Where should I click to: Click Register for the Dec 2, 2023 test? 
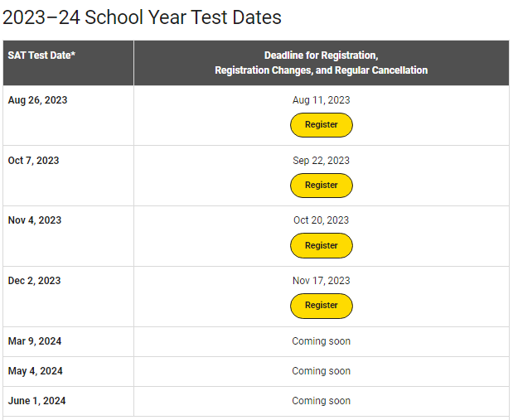click(322, 306)
